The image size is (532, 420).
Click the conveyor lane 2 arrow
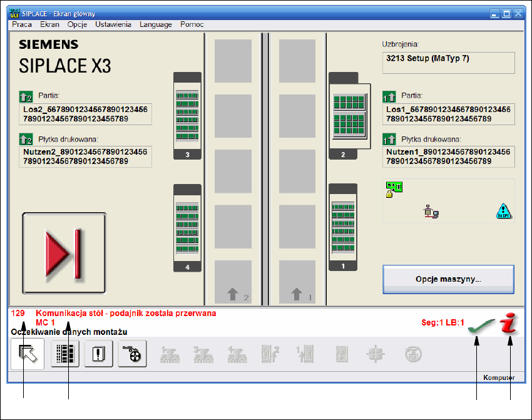click(x=233, y=294)
